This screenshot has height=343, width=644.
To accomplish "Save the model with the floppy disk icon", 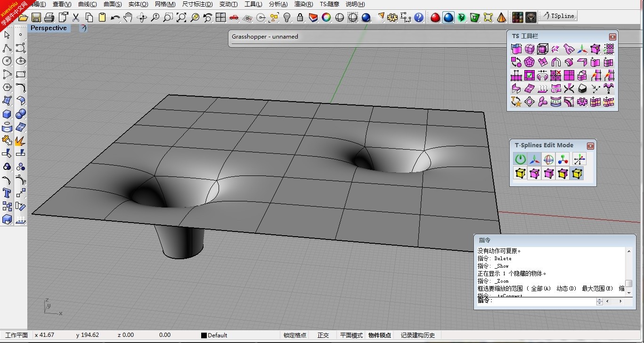I will coord(36,18).
